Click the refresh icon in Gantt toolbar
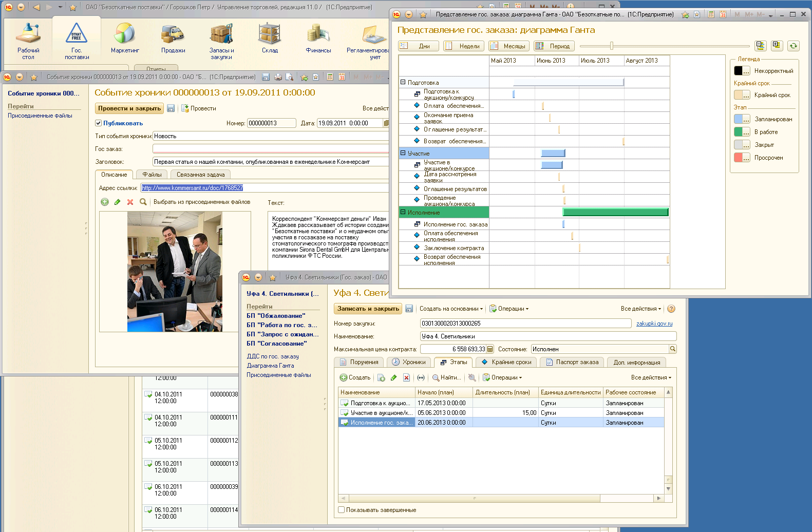The width and height of the screenshot is (812, 532). click(794, 46)
